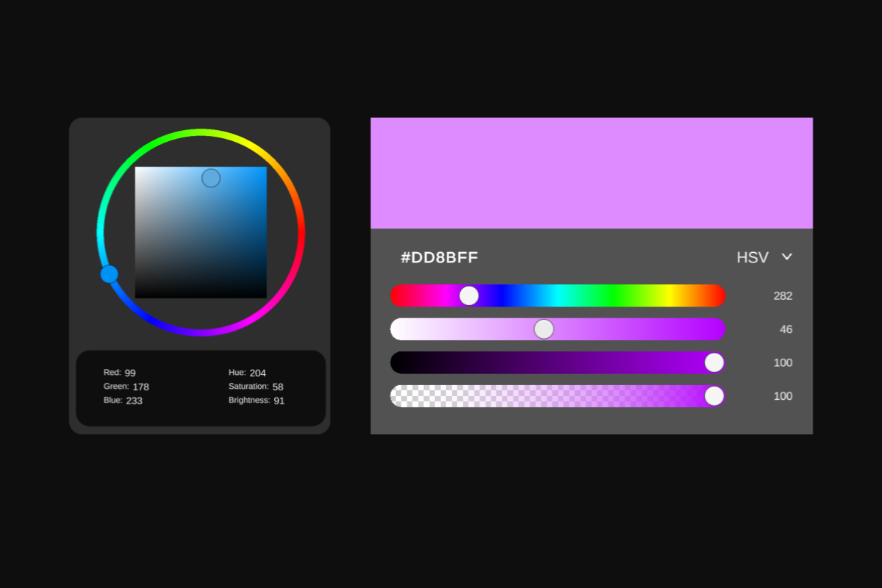
Task: Click the hue value 282
Action: click(783, 295)
